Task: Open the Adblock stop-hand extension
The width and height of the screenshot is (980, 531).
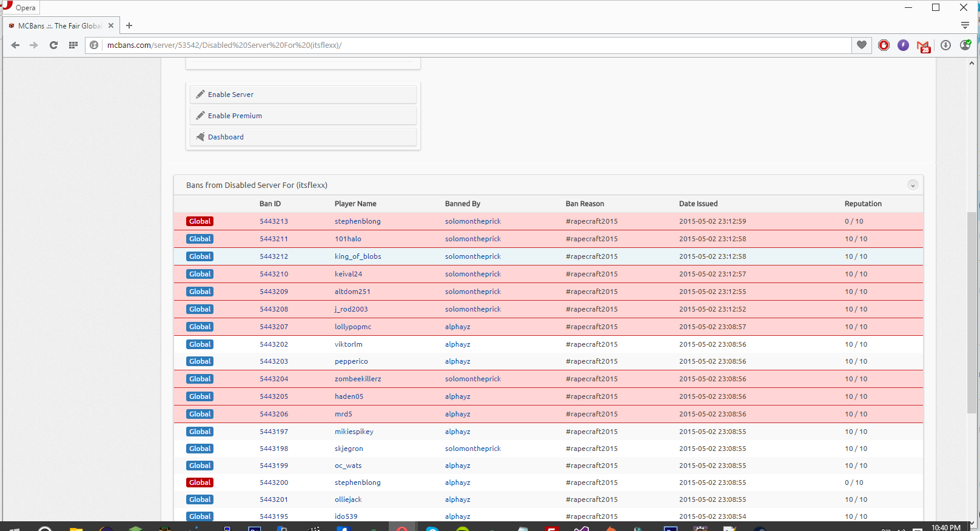Action: click(884, 45)
